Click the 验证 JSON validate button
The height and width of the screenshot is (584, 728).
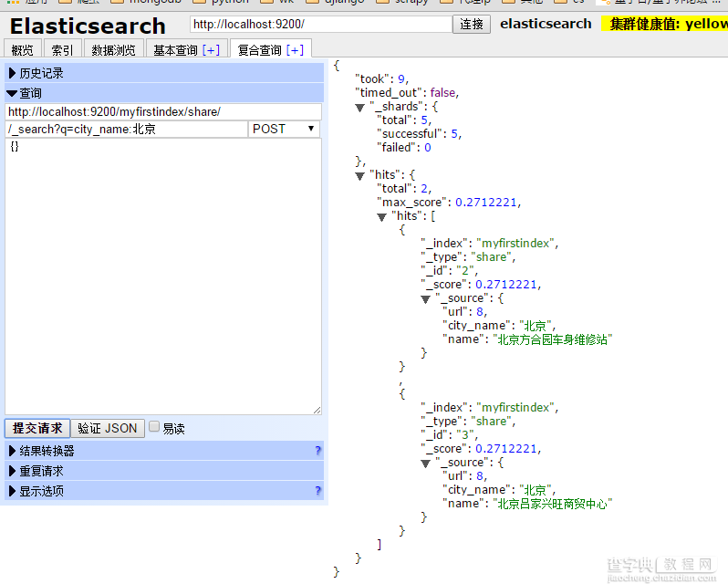108,428
